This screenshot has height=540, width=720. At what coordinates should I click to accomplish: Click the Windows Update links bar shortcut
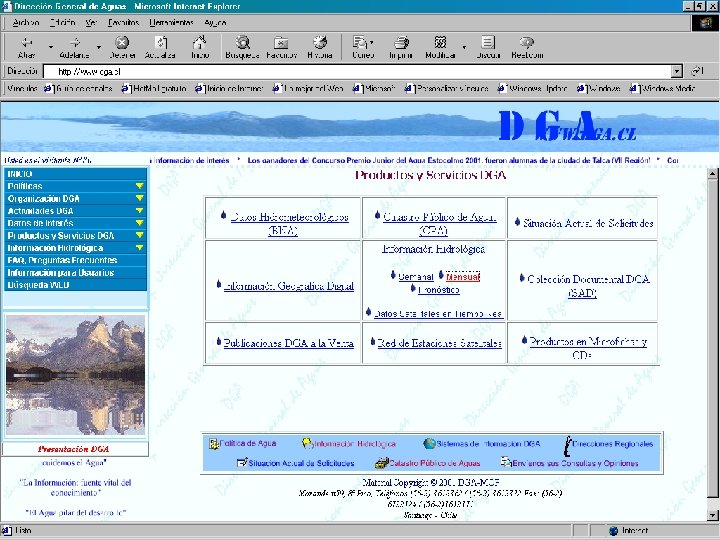coord(533,88)
